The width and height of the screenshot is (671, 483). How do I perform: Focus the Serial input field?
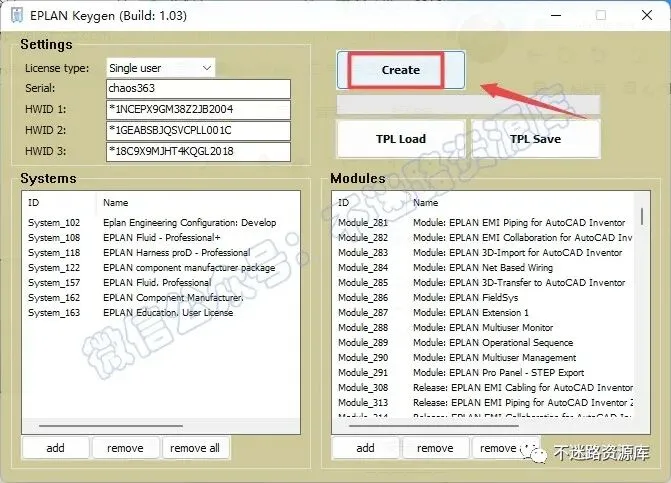click(x=198, y=89)
